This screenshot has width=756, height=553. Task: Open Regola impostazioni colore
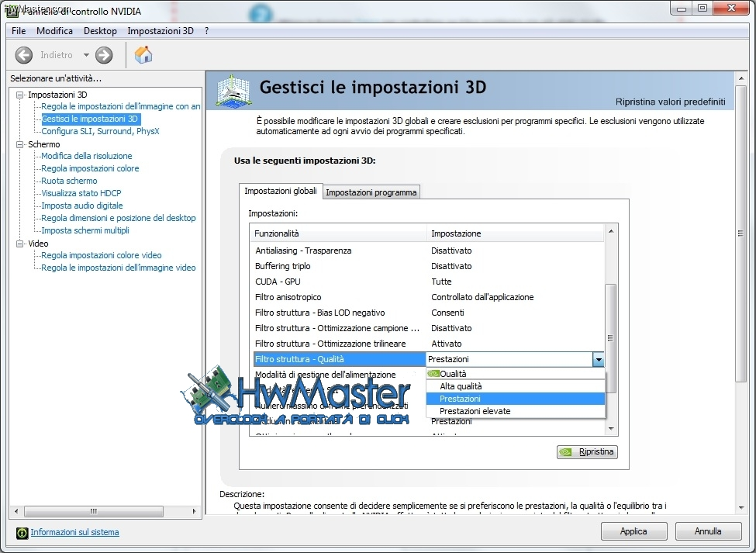coord(90,169)
